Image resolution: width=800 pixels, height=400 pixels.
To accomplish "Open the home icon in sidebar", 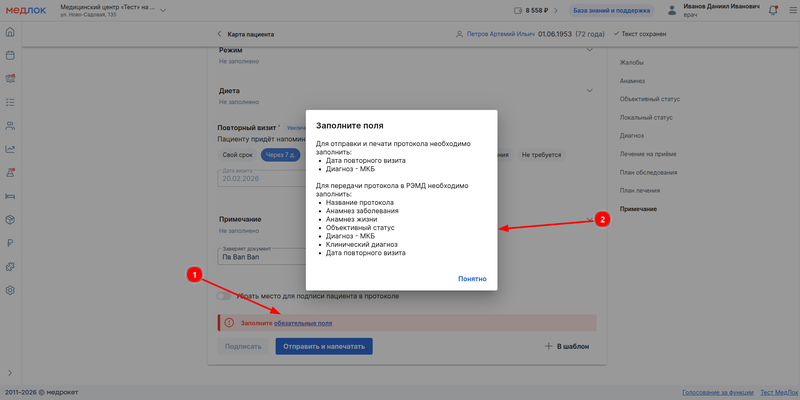I will point(10,32).
